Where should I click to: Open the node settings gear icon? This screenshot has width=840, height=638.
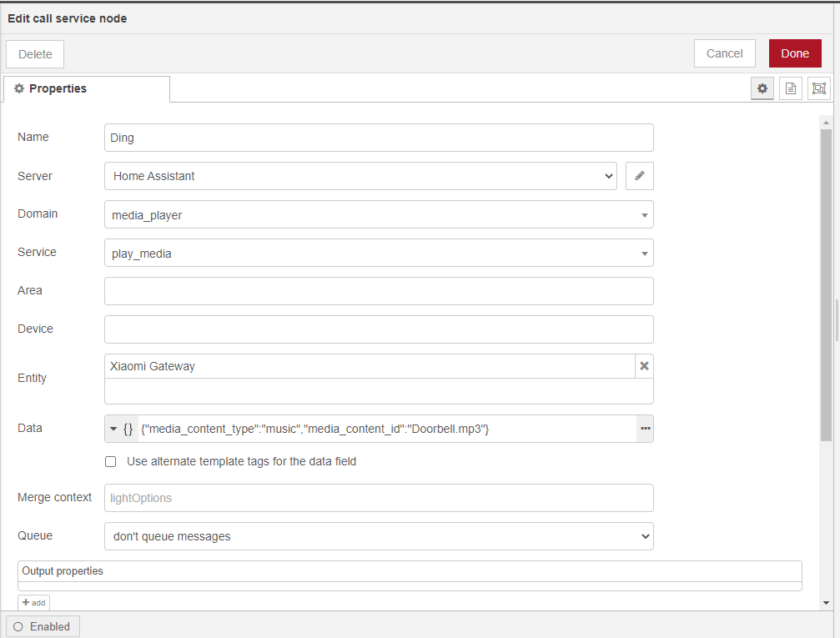(x=762, y=88)
